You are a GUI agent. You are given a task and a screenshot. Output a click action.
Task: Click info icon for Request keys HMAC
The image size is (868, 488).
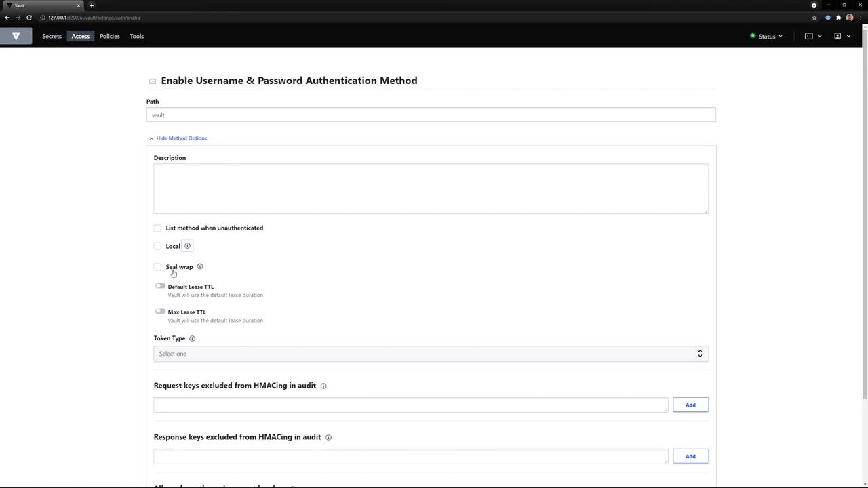point(323,386)
